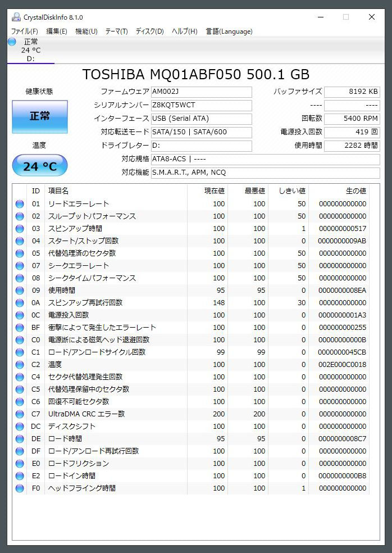Image resolution: width=392 pixels, height=553 pixels.
Task: Click the status orb for スタート/ストップ回数 row
Action: (x=20, y=241)
